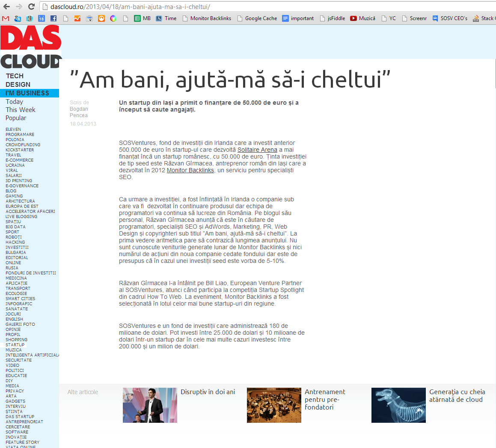Select the DAS STARTUP tag

click(20, 417)
